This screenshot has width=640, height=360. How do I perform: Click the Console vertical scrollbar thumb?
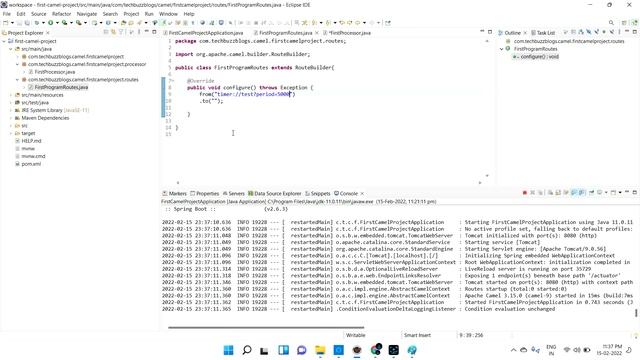636,313
